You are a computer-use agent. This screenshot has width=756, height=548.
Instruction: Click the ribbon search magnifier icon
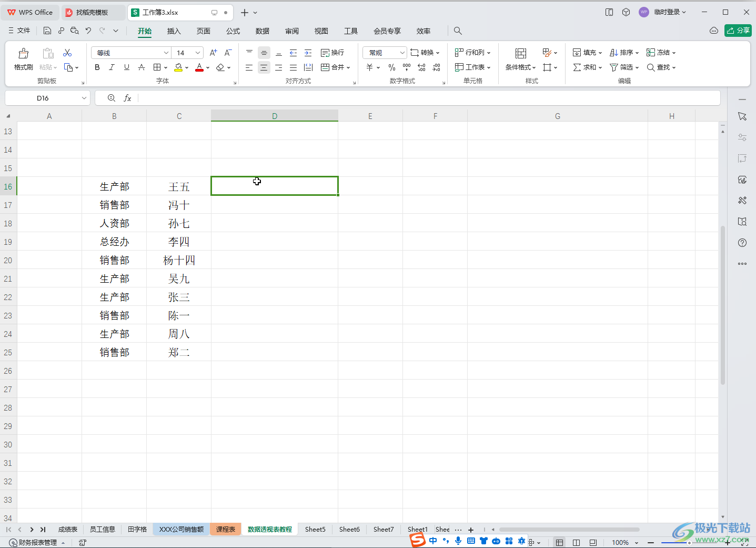pyautogui.click(x=458, y=31)
